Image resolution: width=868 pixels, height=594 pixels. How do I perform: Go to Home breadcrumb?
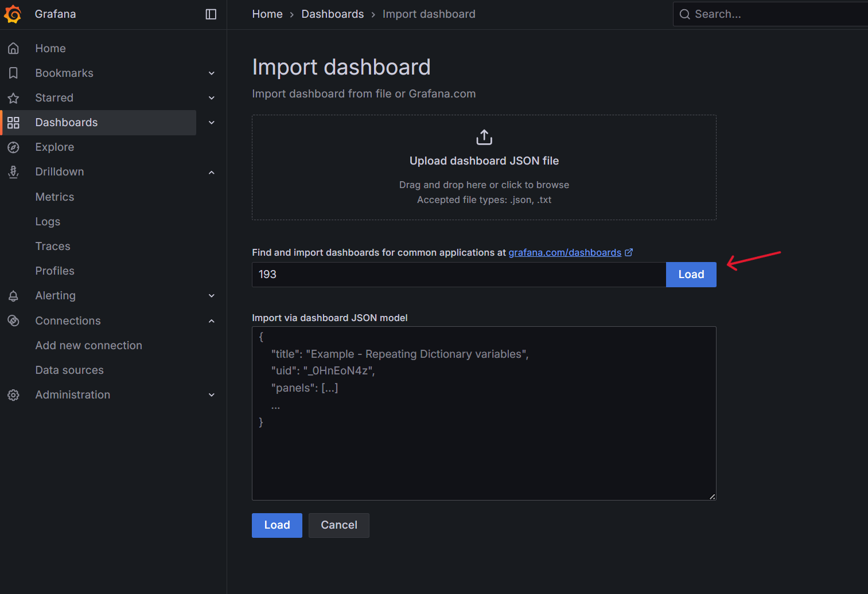tap(267, 14)
